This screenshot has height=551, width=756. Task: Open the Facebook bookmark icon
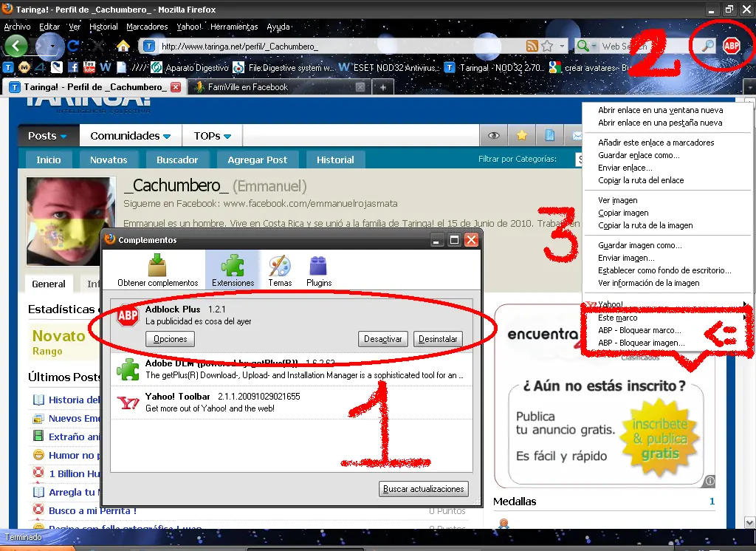click(73, 67)
